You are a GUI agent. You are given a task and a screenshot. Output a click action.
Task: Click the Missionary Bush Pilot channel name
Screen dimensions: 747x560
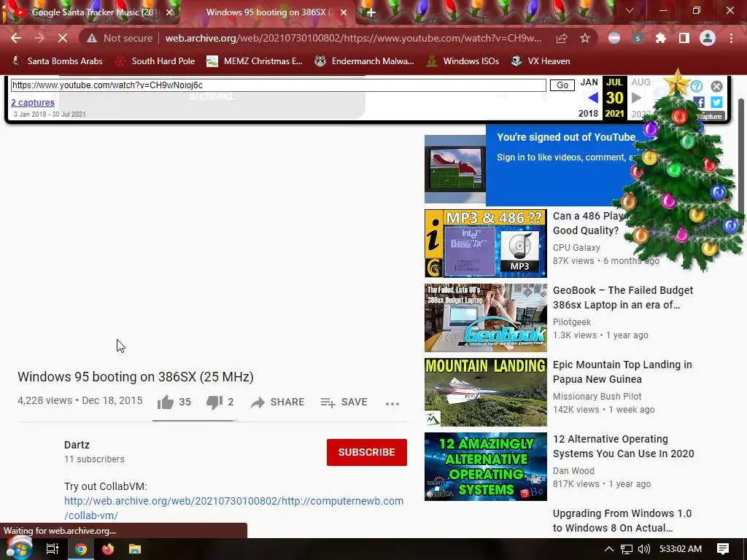[x=597, y=396]
